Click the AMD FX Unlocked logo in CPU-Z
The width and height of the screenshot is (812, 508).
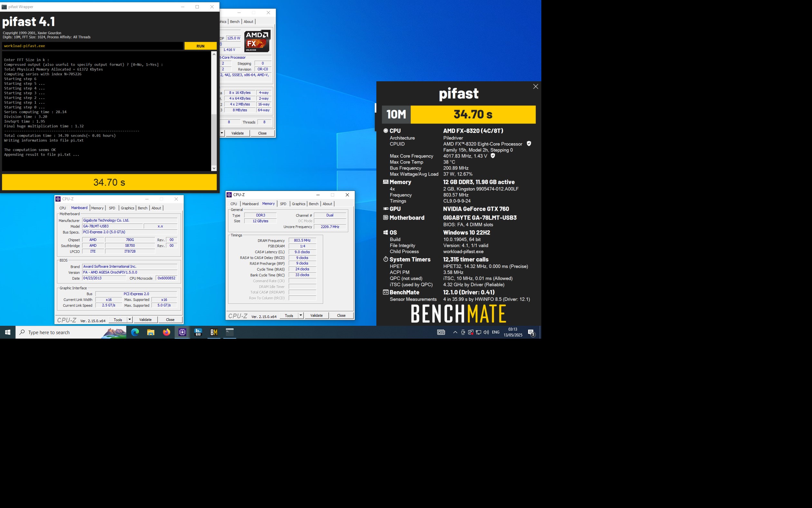(x=257, y=41)
